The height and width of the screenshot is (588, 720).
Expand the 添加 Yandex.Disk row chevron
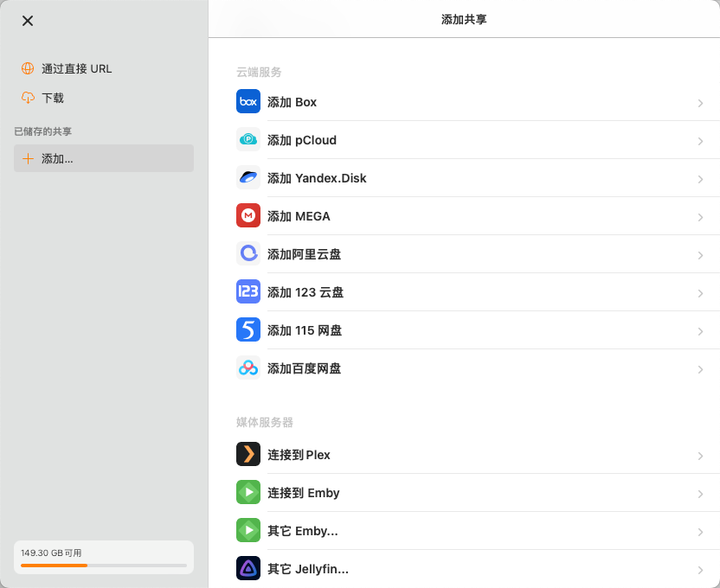(x=700, y=179)
